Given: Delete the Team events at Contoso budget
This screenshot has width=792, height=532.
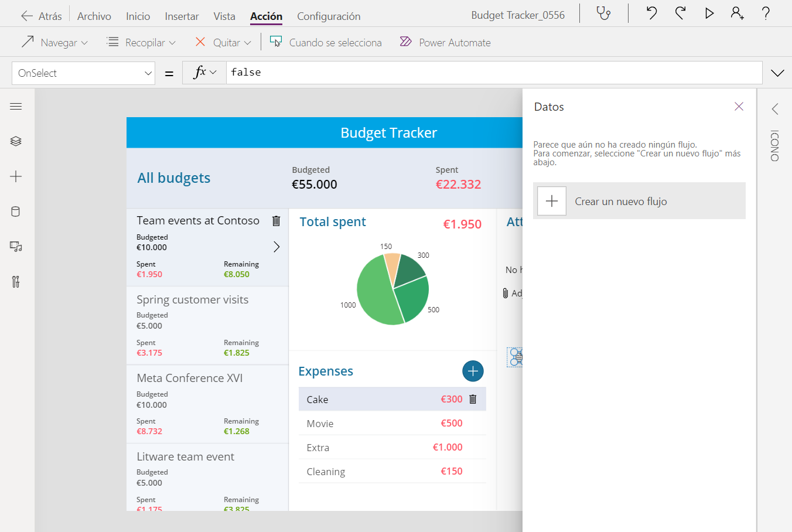Looking at the screenshot, I should click(276, 221).
